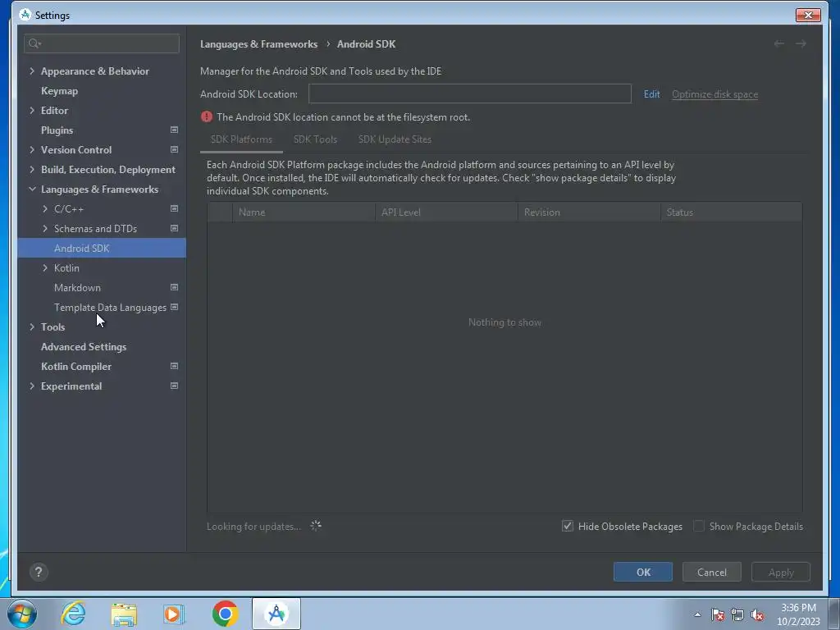Image resolution: width=840 pixels, height=630 pixels.
Task: Click the project-level icon beside Schemas and DTDs
Action: coord(174,229)
